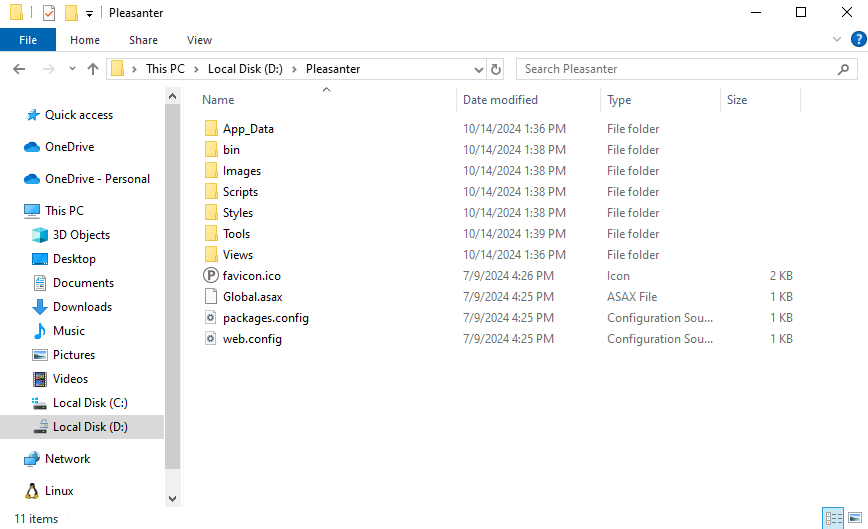Open Documents in navigation pane

(x=83, y=283)
